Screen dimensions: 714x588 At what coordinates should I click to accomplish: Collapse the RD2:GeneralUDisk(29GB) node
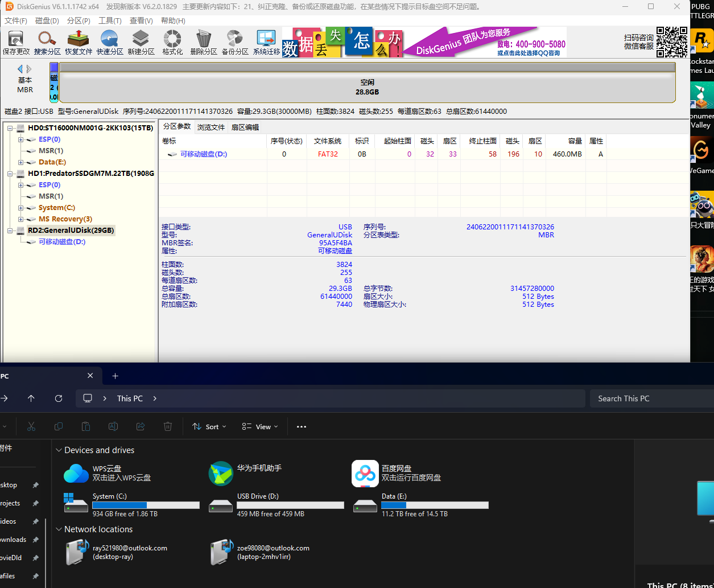[10, 231]
